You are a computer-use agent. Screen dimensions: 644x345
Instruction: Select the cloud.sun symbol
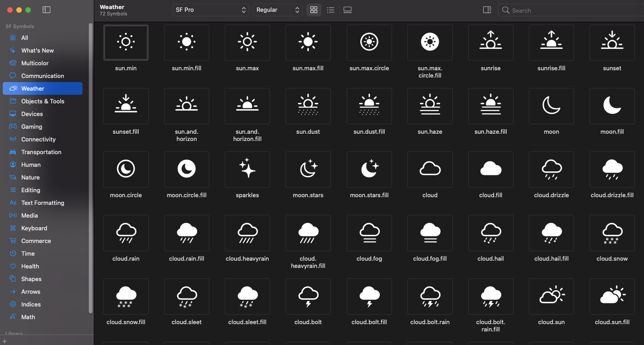click(552, 296)
